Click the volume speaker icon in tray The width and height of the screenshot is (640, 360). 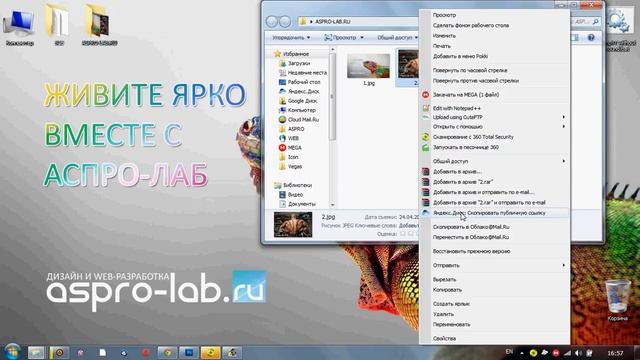pos(578,353)
